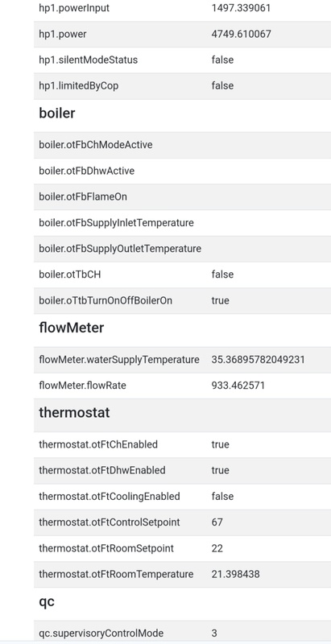Click the boiler.otFbFlameOn label

(83, 196)
